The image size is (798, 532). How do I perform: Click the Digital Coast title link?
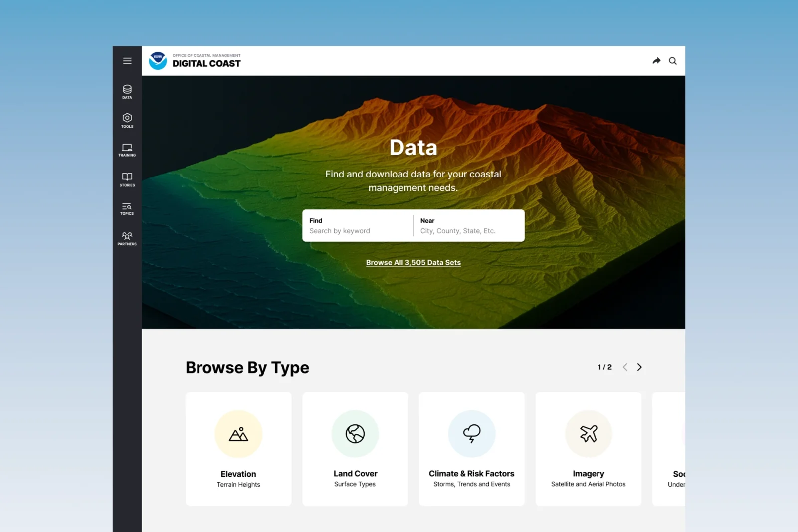tap(206, 63)
